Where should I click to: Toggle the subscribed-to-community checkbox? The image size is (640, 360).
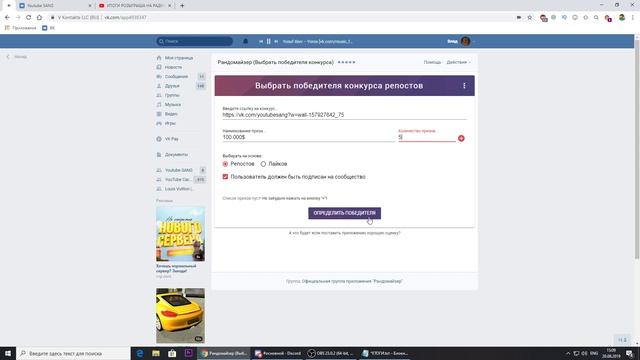225,177
